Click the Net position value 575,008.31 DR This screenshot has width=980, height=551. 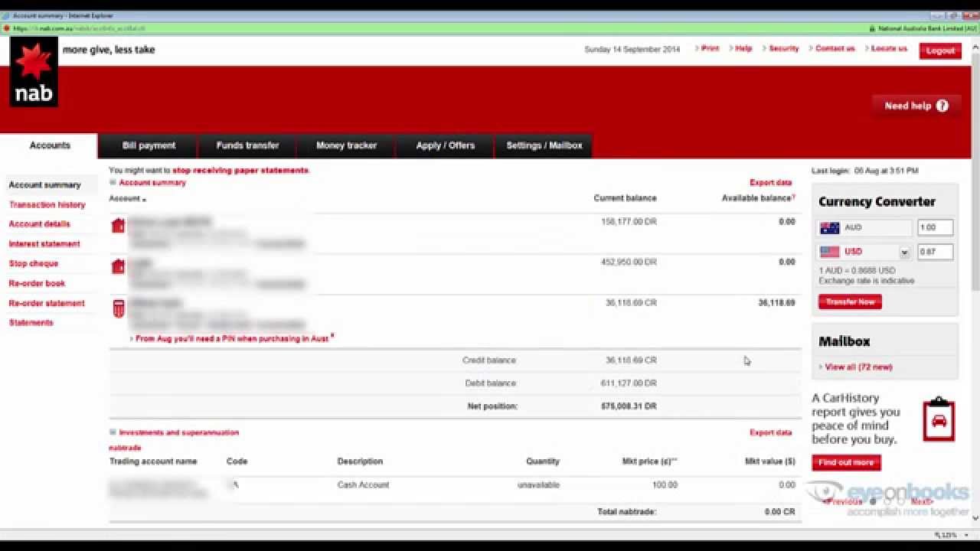tap(629, 406)
